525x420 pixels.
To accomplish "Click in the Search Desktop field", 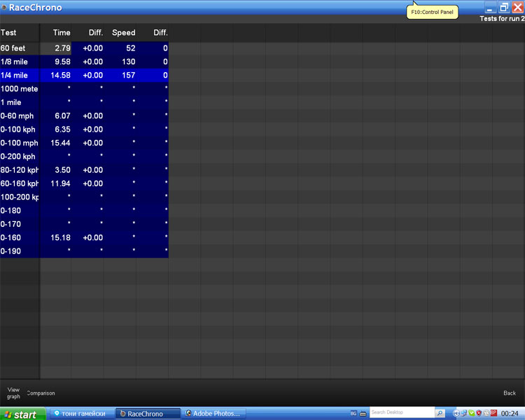I will point(401,413).
